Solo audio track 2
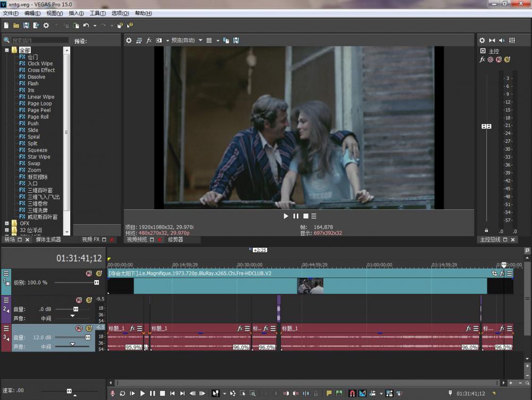The width and height of the screenshot is (532, 400). (89, 300)
